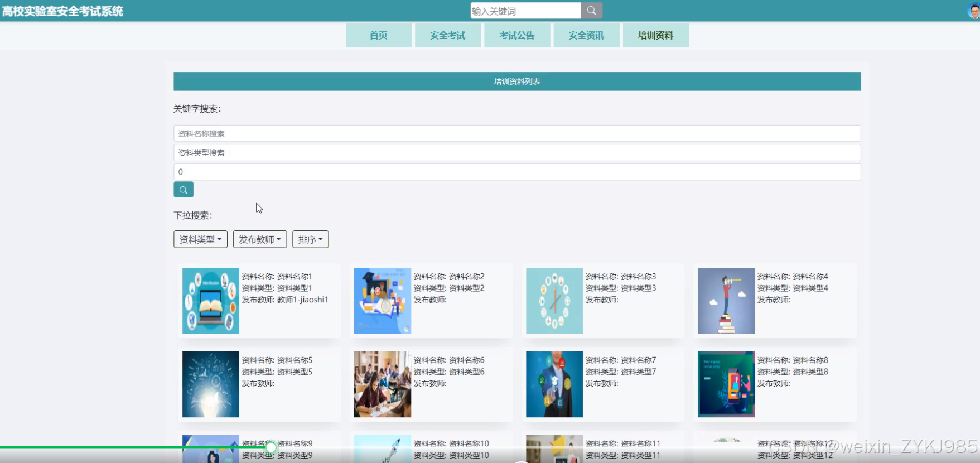Image resolution: width=980 pixels, height=463 pixels.
Task: Click the text 资料名称: 资料名称7
Action: 621,360
